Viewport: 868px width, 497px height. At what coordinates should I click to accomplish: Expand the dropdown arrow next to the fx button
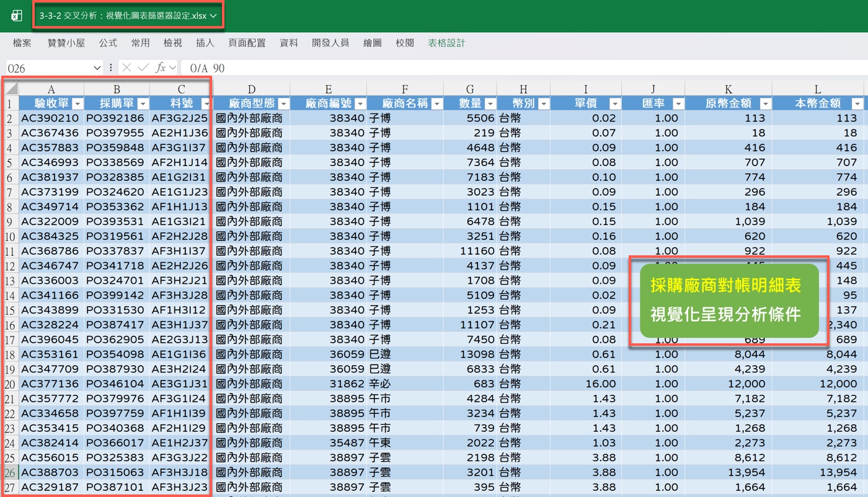tap(172, 68)
